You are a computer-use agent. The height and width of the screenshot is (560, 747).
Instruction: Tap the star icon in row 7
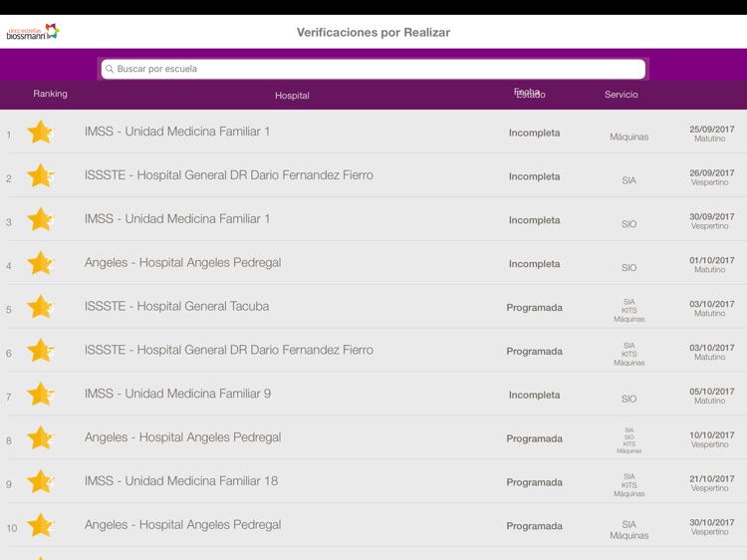pyautogui.click(x=40, y=395)
